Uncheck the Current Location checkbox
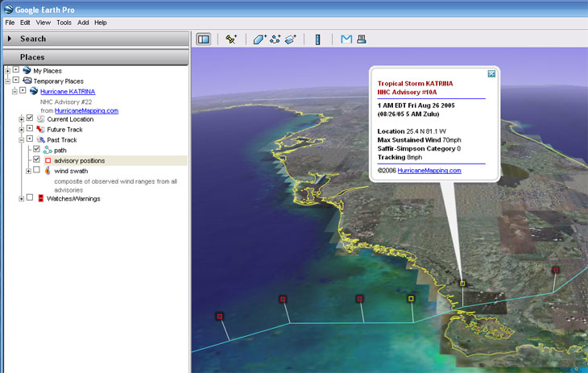 (30, 118)
